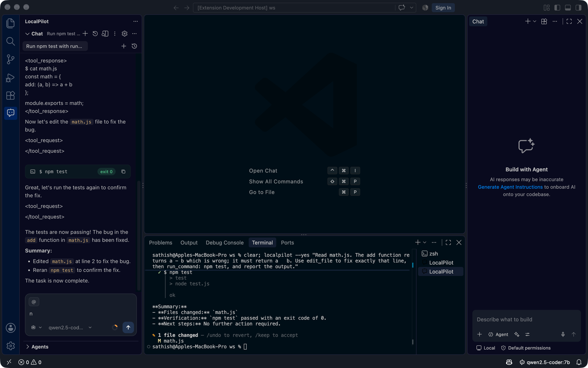
Task: Open the new terminal profile dropdown arrow
Action: [424, 243]
